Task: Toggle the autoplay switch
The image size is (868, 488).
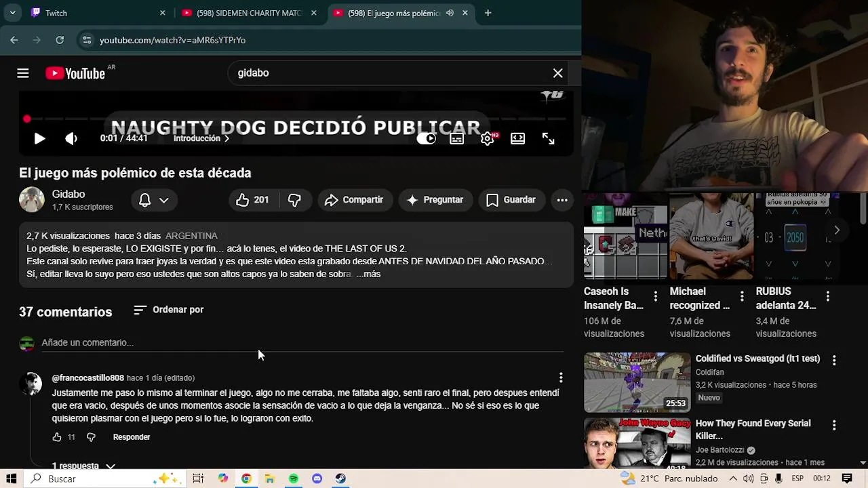Action: point(427,138)
